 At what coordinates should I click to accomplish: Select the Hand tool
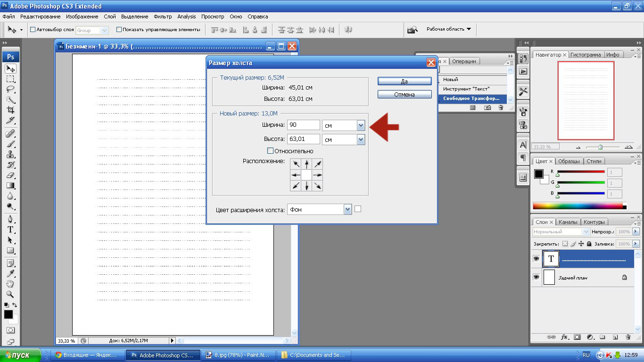[x=10, y=284]
